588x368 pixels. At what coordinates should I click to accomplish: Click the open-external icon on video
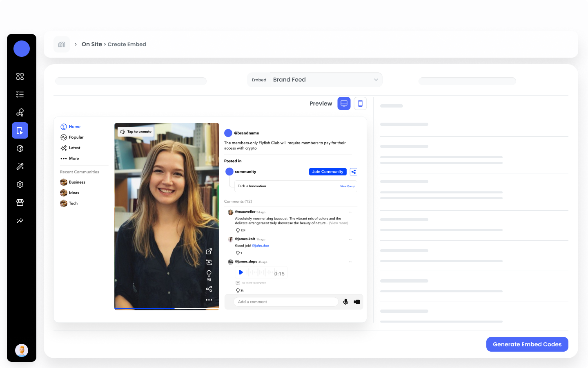coord(209,251)
